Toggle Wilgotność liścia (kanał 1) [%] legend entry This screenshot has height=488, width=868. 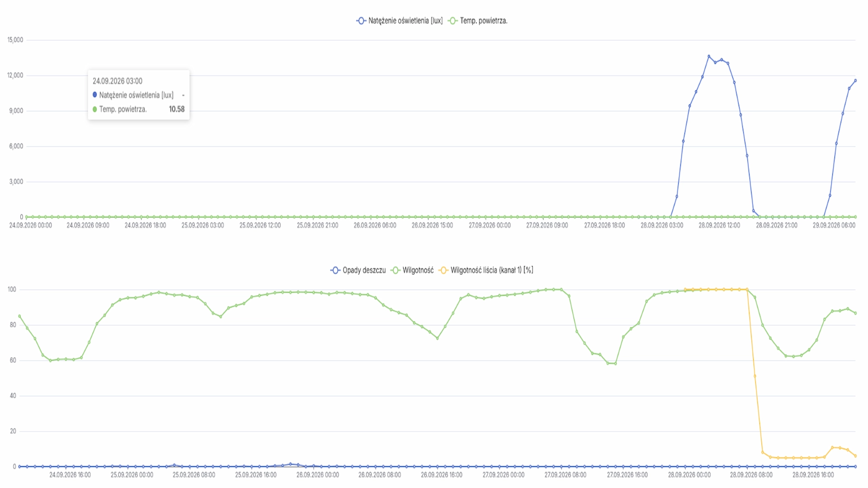coord(486,270)
